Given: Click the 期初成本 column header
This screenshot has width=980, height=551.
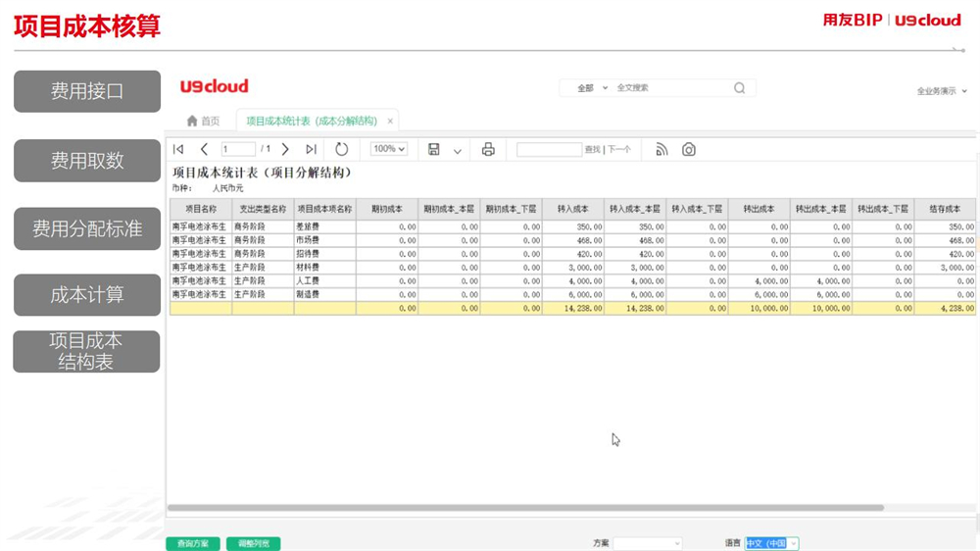Looking at the screenshot, I should 387,209.
